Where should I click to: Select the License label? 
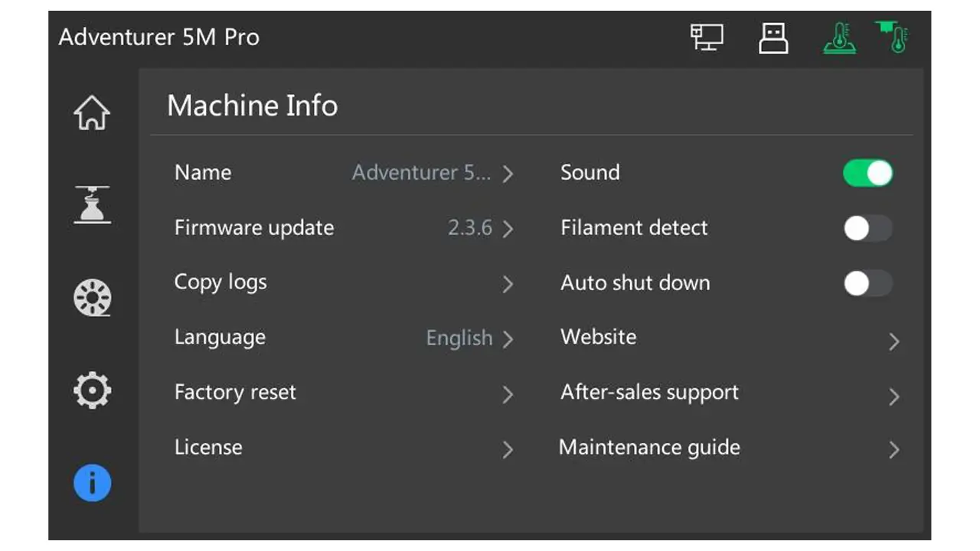(x=208, y=448)
